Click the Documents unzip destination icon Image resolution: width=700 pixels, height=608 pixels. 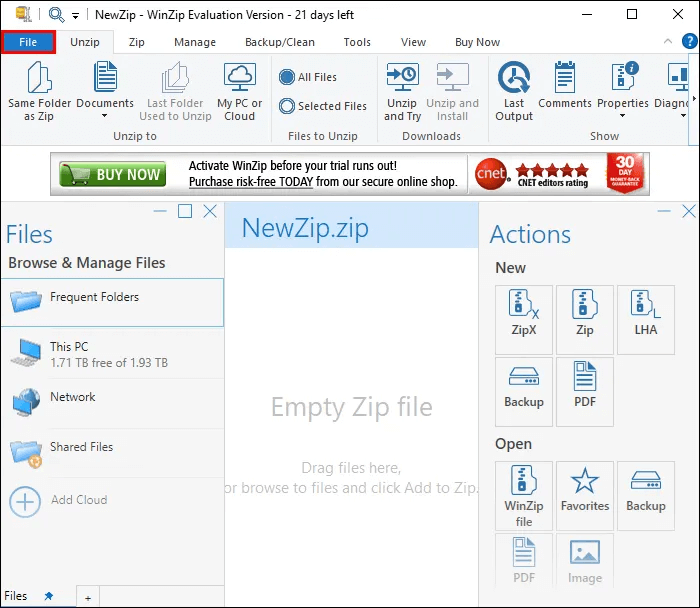105,77
